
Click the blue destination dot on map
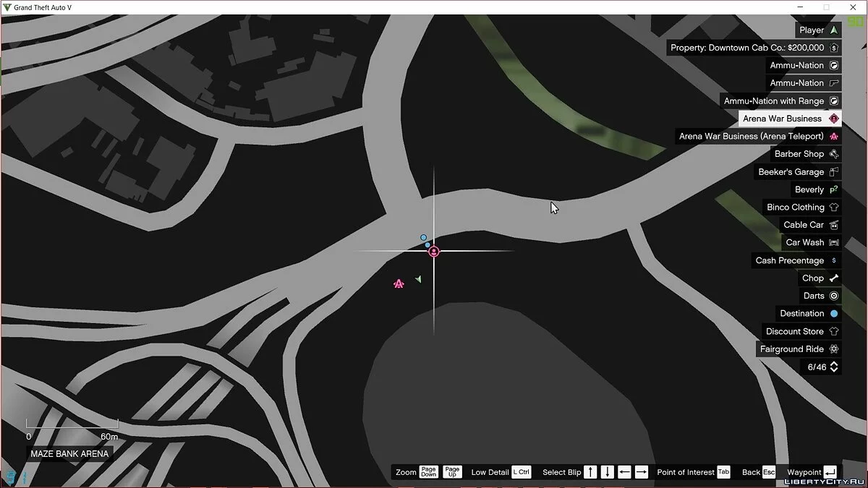(x=424, y=237)
